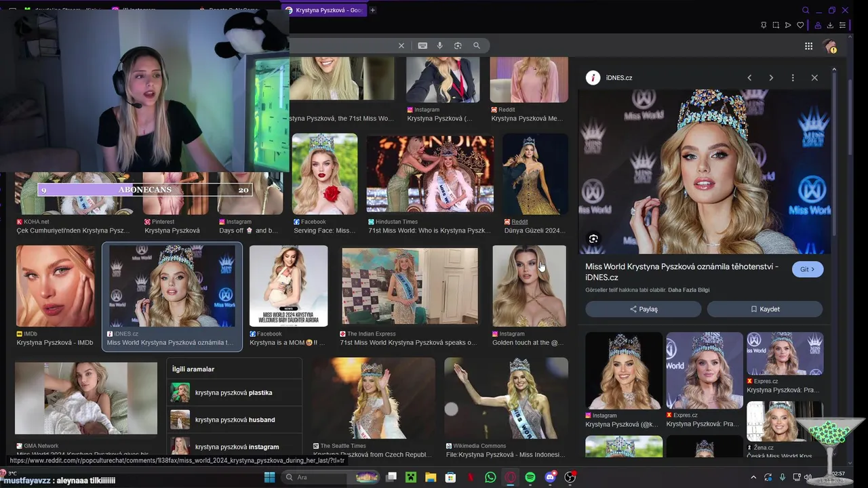Image resolution: width=868 pixels, height=488 pixels.
Task: Open the three-dot options in preview panel
Action: click(793, 78)
